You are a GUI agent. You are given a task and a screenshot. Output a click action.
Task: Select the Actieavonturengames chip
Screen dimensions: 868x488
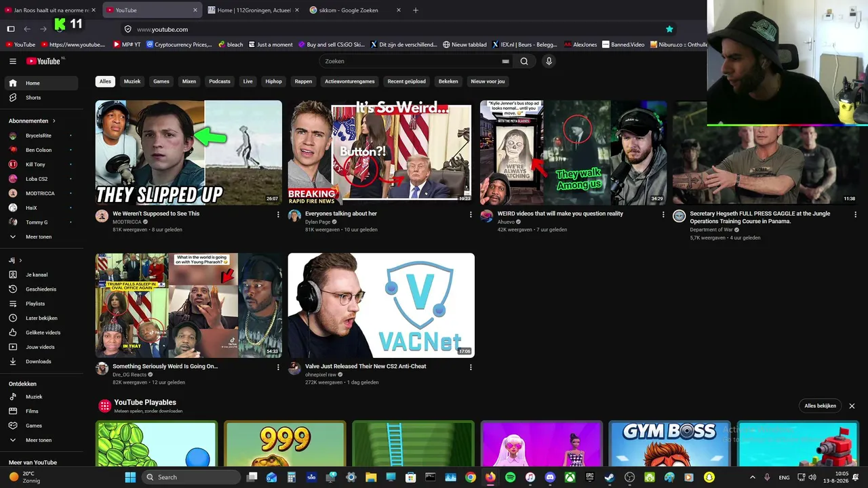point(350,81)
